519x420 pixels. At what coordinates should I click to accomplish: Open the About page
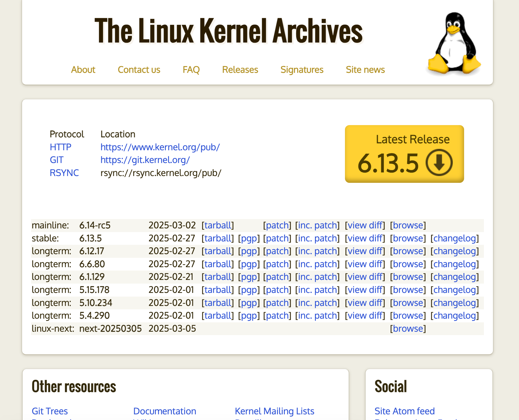83,70
